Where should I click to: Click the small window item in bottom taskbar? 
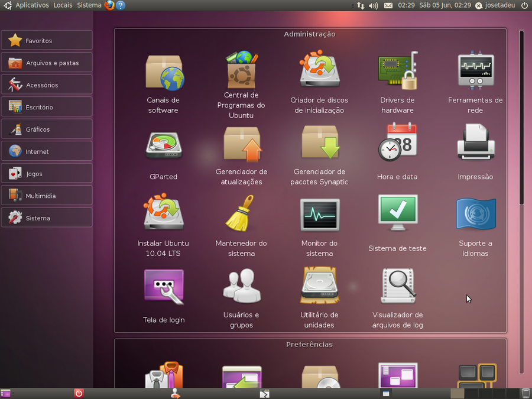386,394
